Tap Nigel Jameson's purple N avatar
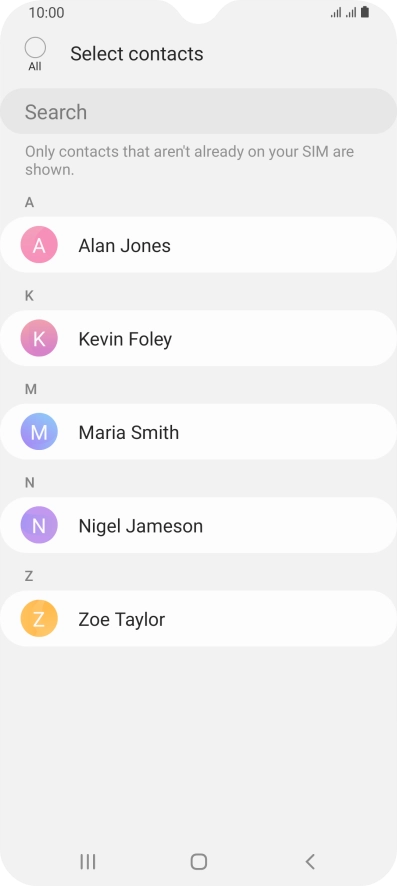 pyautogui.click(x=39, y=525)
